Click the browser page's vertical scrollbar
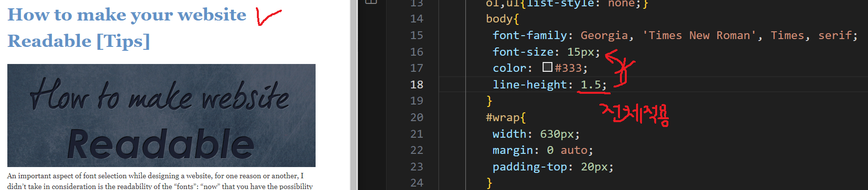The image size is (868, 190). point(353,95)
